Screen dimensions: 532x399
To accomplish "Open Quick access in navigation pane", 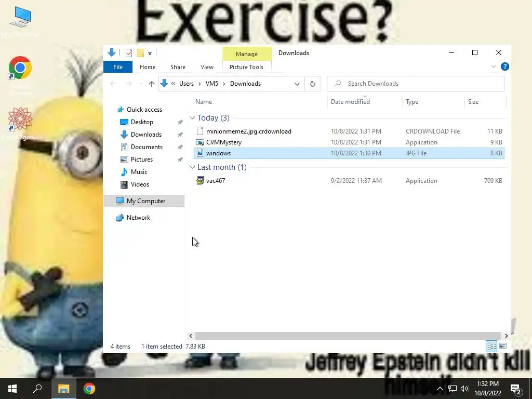I will tap(144, 110).
